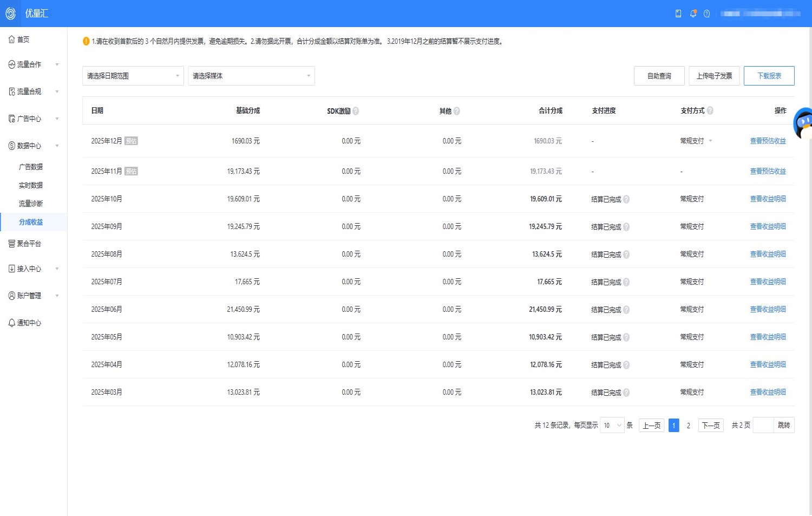Change the per-page records count dropdown
Image resolution: width=812 pixels, height=516 pixels.
tap(612, 426)
